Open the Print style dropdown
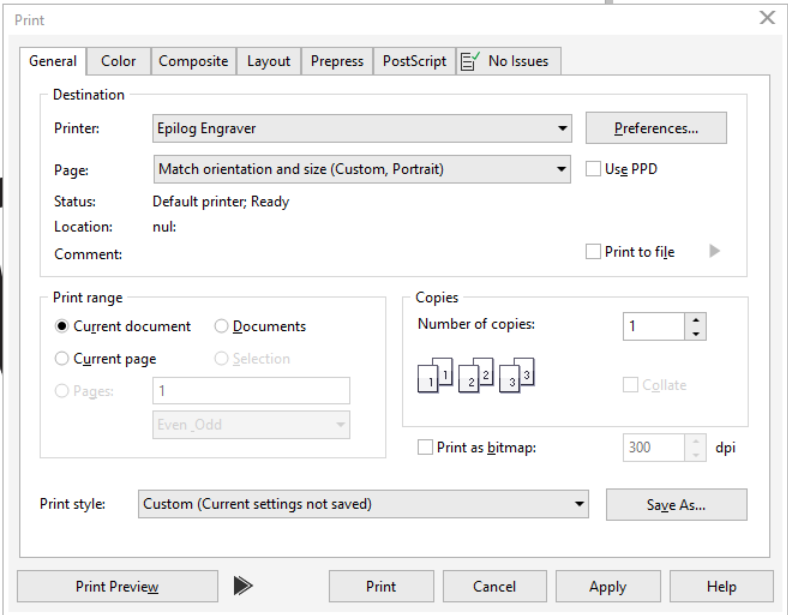This screenshot has width=788, height=615. [x=580, y=504]
